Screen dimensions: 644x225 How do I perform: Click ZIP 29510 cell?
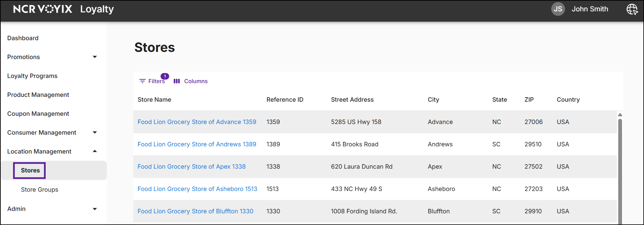(533, 144)
